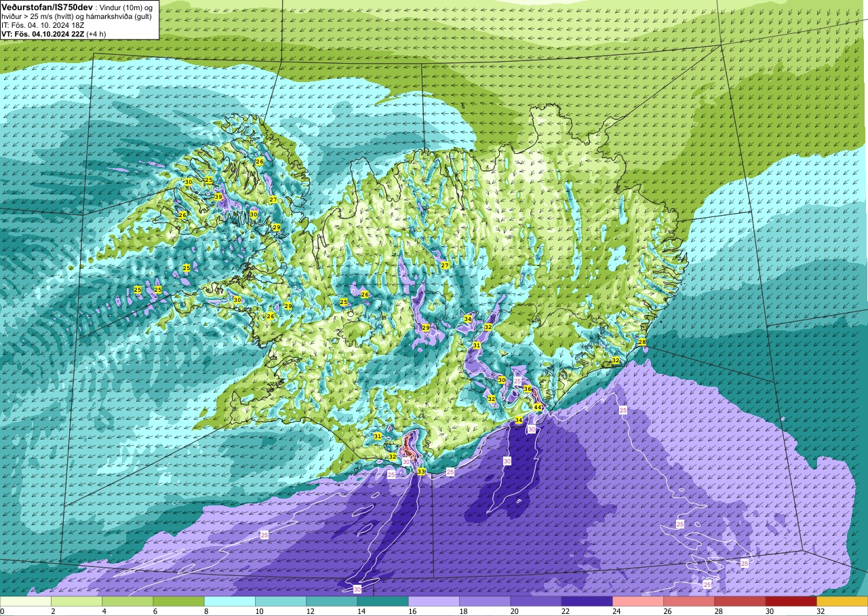Screen dimensions: 868x616
Task: Click the yellow gust label 39
Action: (x=218, y=197)
